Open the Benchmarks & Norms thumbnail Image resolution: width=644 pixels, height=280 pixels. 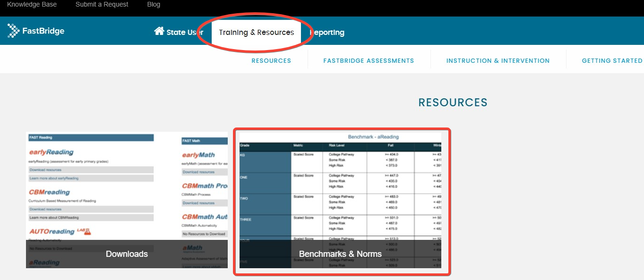click(340, 200)
